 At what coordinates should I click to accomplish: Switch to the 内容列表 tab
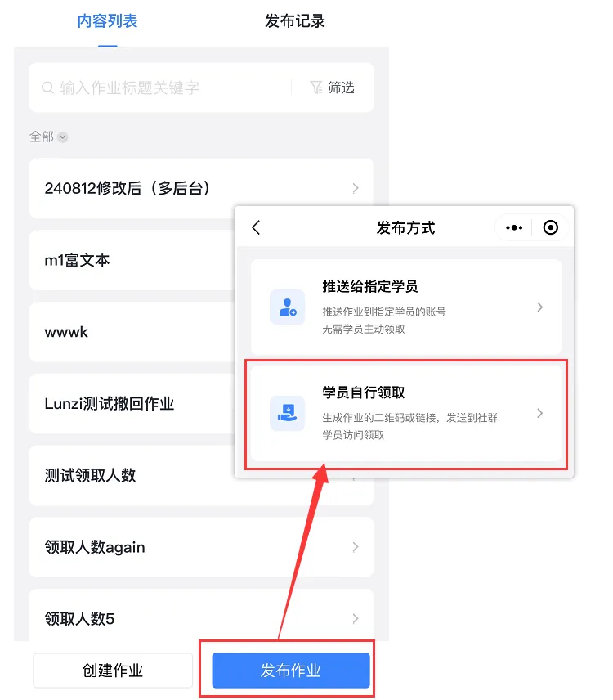[108, 21]
